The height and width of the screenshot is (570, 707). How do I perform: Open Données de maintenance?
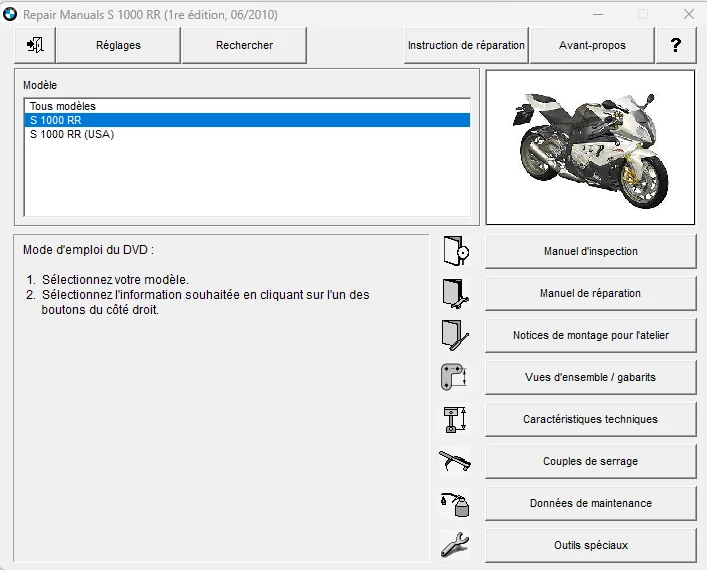(591, 503)
